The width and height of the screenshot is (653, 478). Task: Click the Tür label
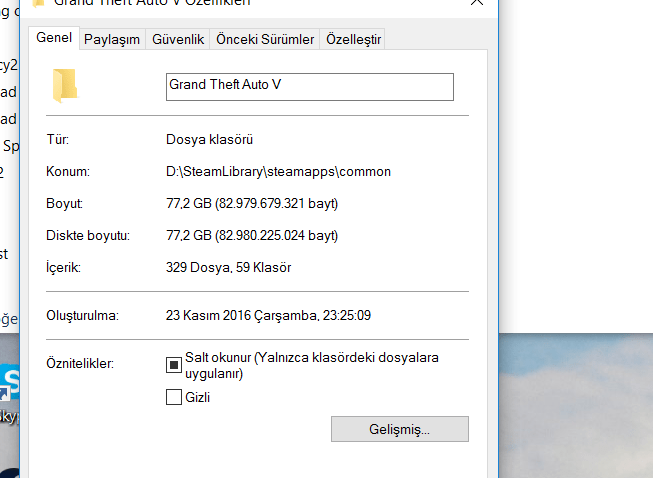point(57,139)
